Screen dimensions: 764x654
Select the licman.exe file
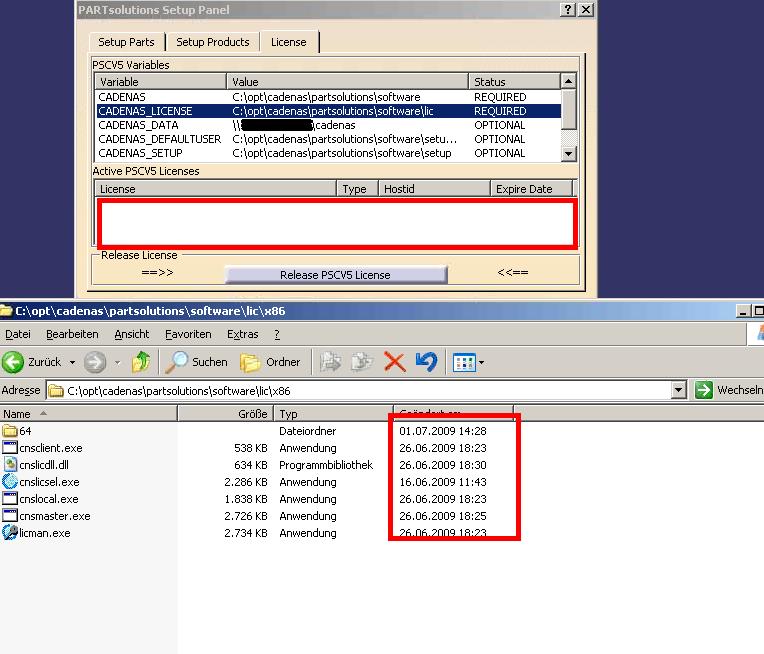[x=37, y=533]
